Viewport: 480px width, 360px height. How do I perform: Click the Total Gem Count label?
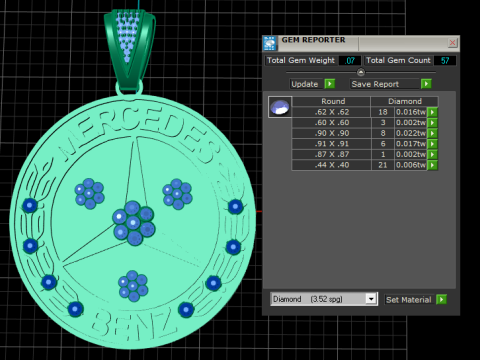(x=398, y=60)
